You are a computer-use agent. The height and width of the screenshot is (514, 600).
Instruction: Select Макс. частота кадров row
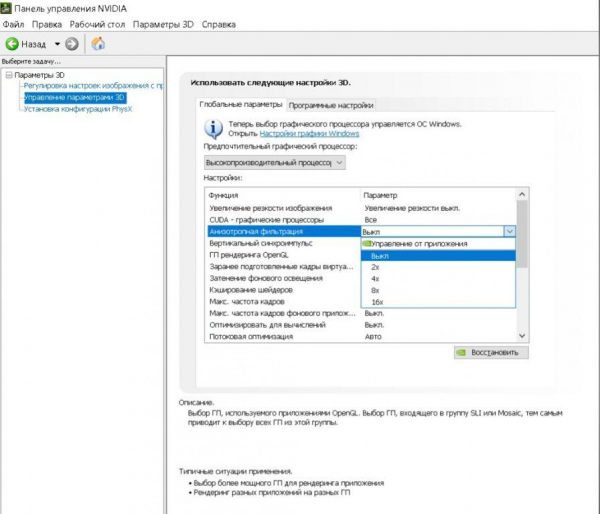click(x=284, y=302)
